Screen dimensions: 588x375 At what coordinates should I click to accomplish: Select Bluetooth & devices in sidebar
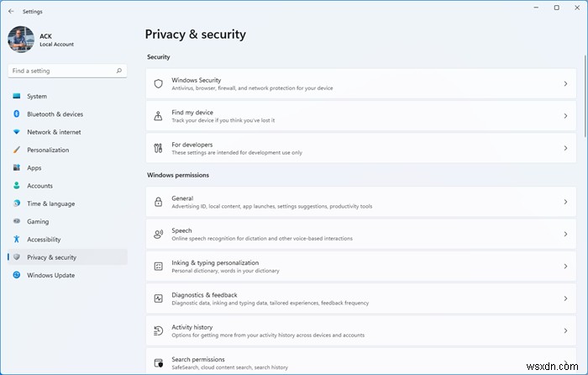click(x=55, y=114)
